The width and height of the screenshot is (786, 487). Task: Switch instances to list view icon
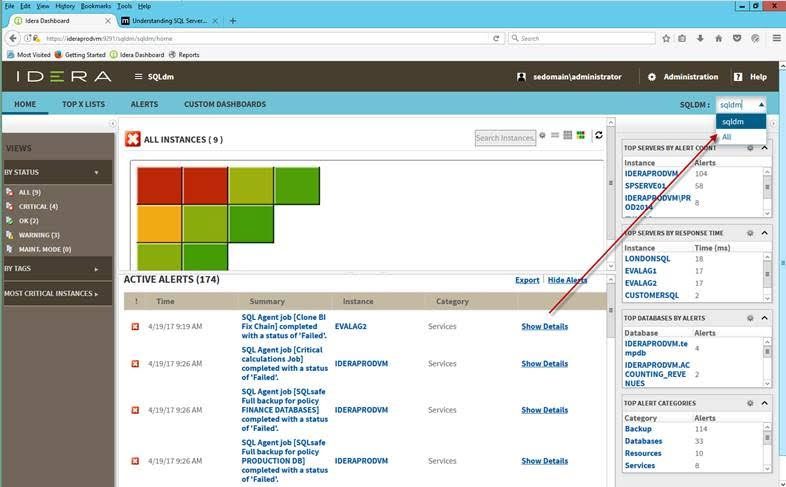click(x=555, y=135)
